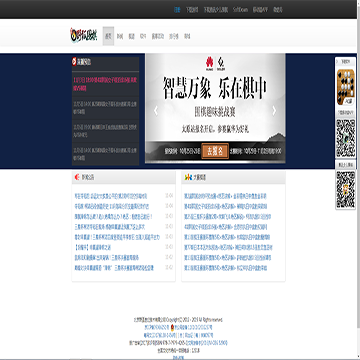Click the police badge icon in the footer
This screenshot has width=360, height=360.
tap(172, 328)
